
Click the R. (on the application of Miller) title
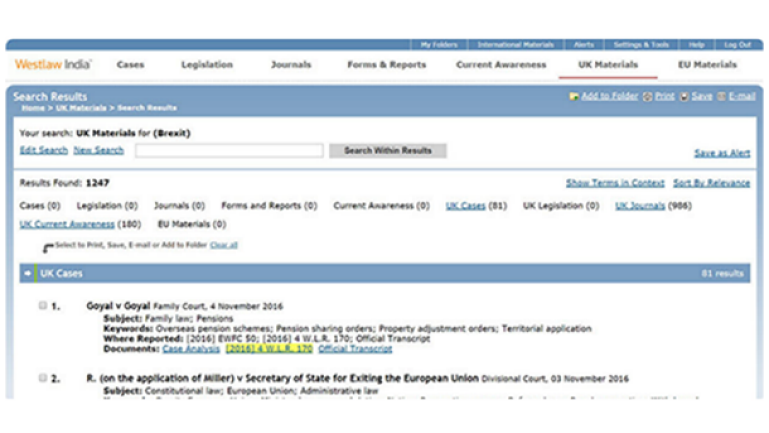click(282, 378)
